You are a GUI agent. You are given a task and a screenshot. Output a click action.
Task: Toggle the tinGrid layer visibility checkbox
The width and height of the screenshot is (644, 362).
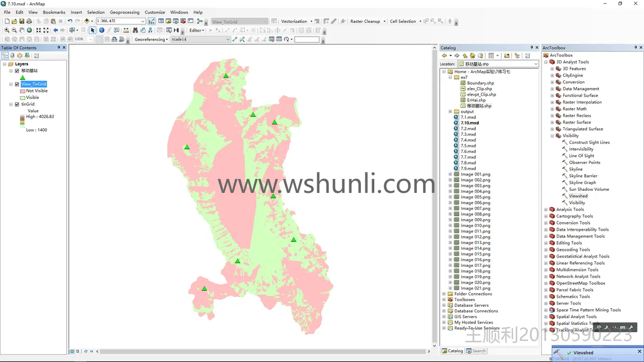pyautogui.click(x=17, y=104)
